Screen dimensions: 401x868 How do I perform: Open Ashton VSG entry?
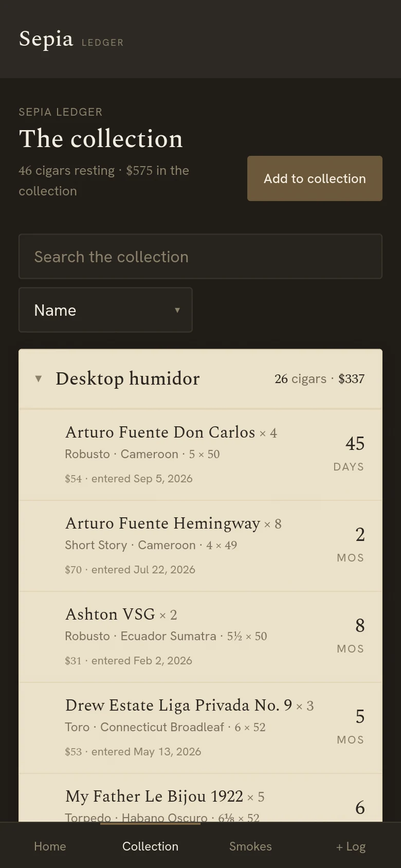coord(200,637)
